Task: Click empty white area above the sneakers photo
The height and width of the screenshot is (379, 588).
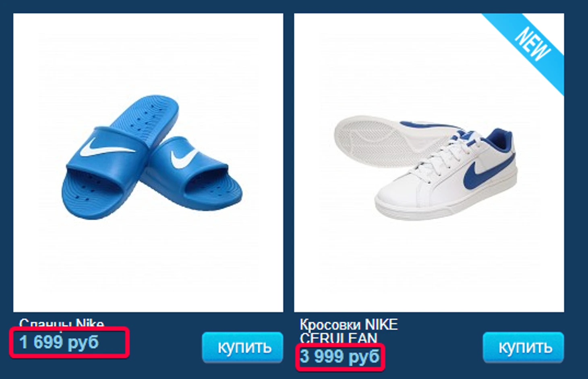Action: [x=387, y=60]
